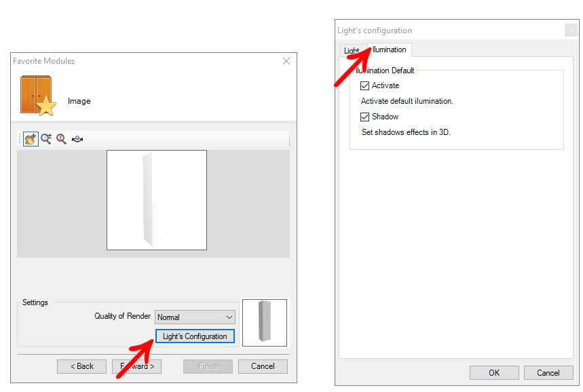The width and height of the screenshot is (583, 392).
Task: Click the Favorite Modules wardrobe star icon
Action: (38, 96)
